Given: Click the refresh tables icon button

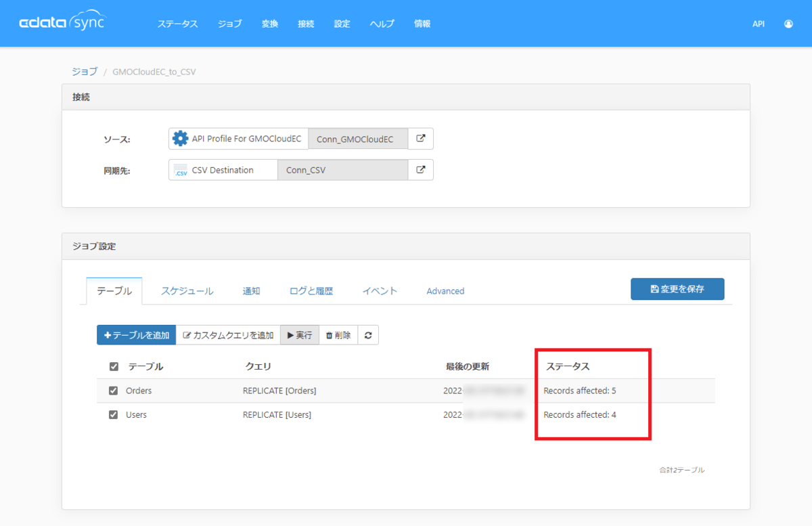Looking at the screenshot, I should [x=368, y=335].
